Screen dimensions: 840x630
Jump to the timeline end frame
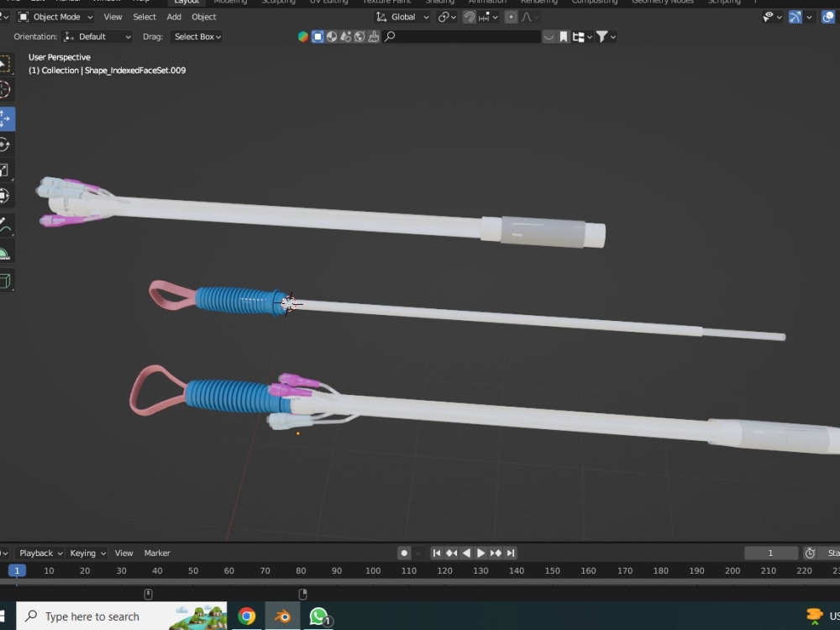(511, 553)
